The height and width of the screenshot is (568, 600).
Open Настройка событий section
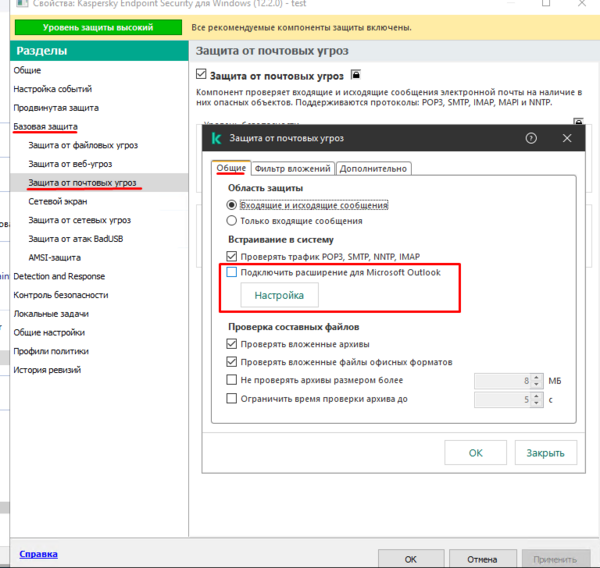point(53,89)
